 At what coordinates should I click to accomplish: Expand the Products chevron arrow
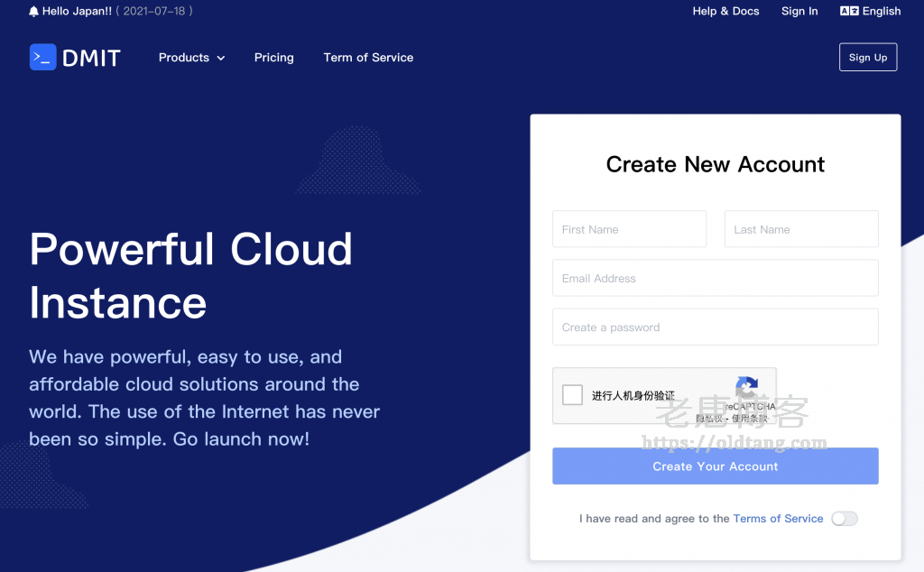(x=219, y=57)
